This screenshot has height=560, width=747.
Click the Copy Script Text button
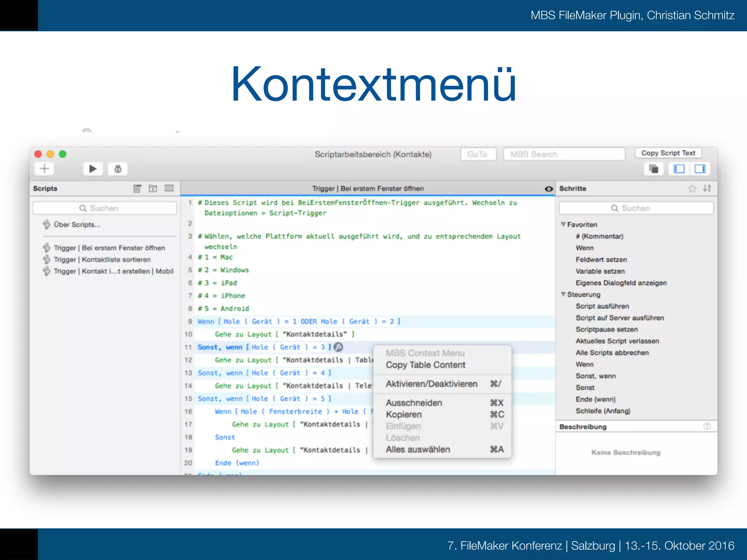[668, 153]
